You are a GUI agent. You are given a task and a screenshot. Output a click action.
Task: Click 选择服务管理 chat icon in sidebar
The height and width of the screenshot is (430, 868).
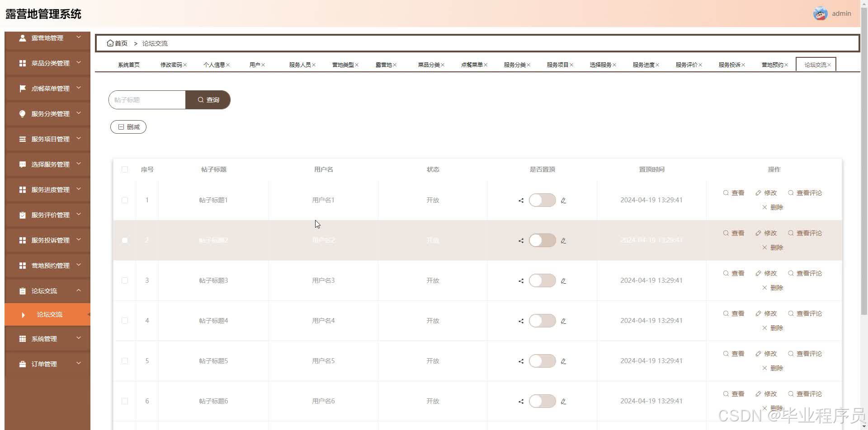pyautogui.click(x=22, y=164)
